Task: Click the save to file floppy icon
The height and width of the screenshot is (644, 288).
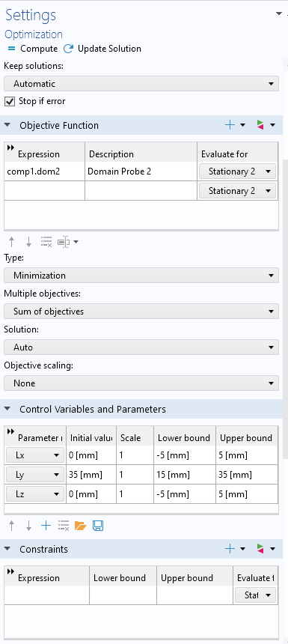Action: tap(98, 525)
